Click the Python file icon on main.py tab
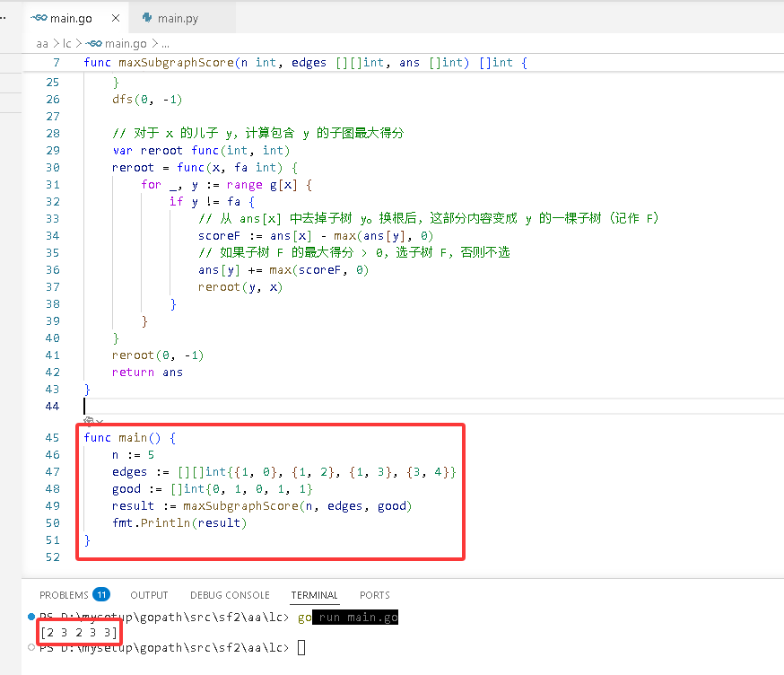 click(147, 18)
